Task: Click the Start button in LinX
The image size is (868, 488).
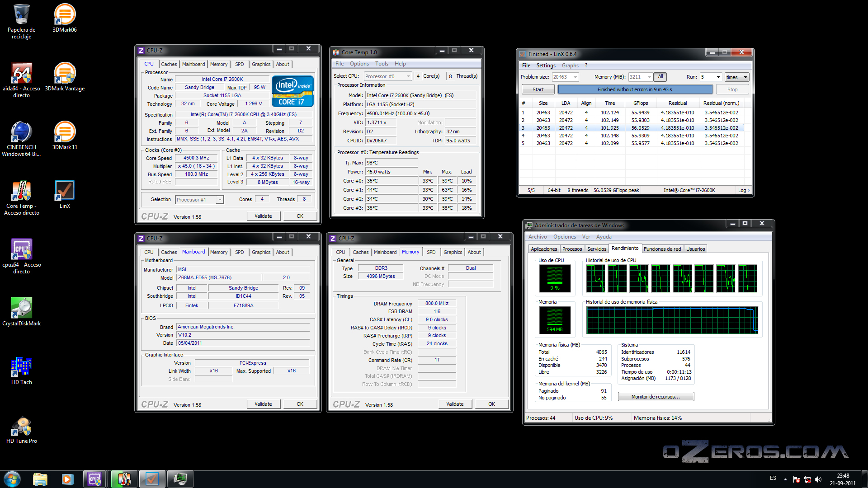Action: 538,89
